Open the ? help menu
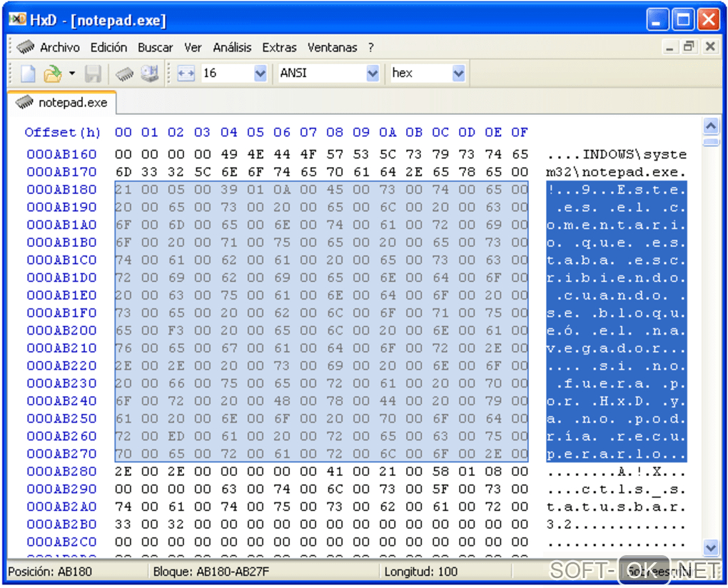Image resolution: width=728 pixels, height=588 pixels. pos(371,47)
